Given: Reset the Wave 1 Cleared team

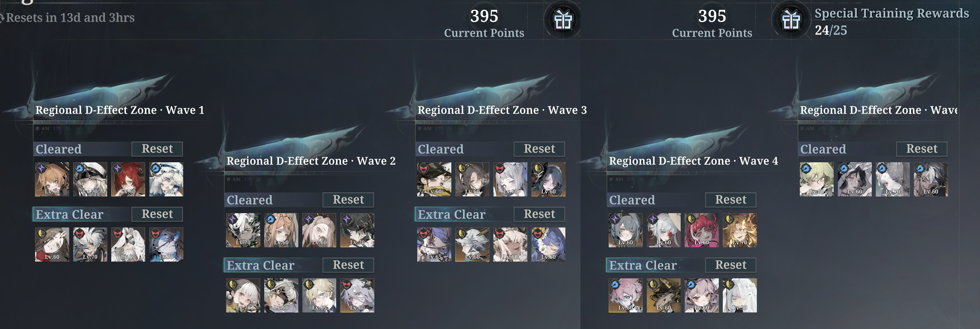Looking at the screenshot, I should coord(157,149).
